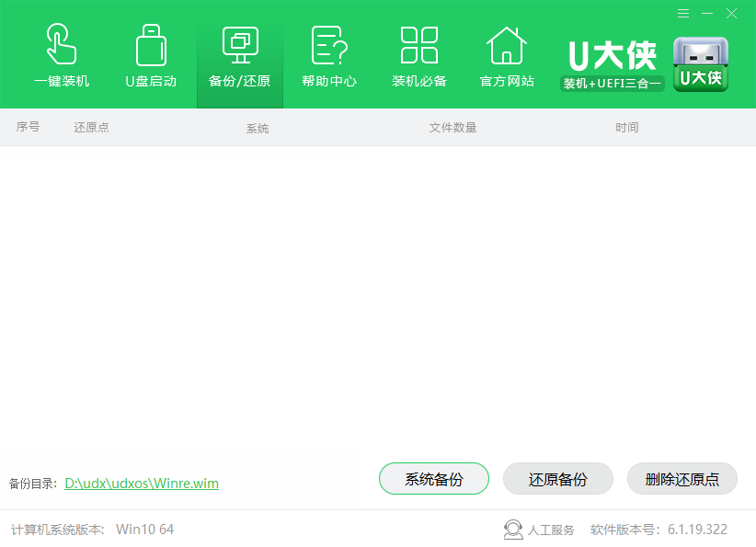Viewport: 756px width, 547px height.
Task: Click the 文件数量 column header
Action: coord(452,127)
